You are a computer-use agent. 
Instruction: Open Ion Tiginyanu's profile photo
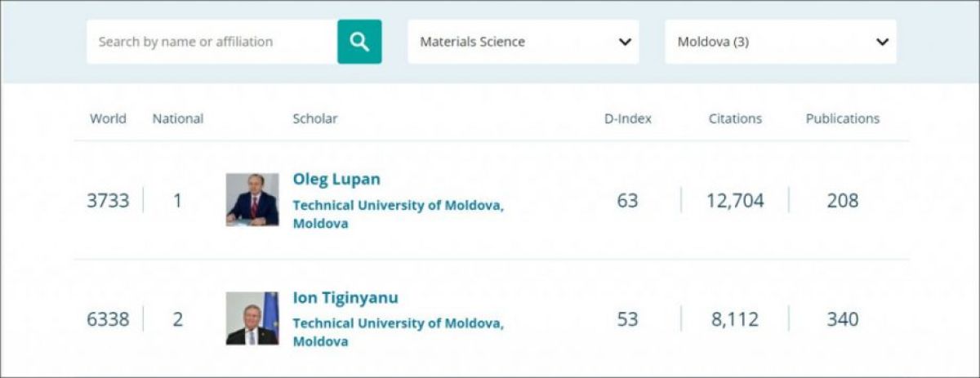coord(252,318)
